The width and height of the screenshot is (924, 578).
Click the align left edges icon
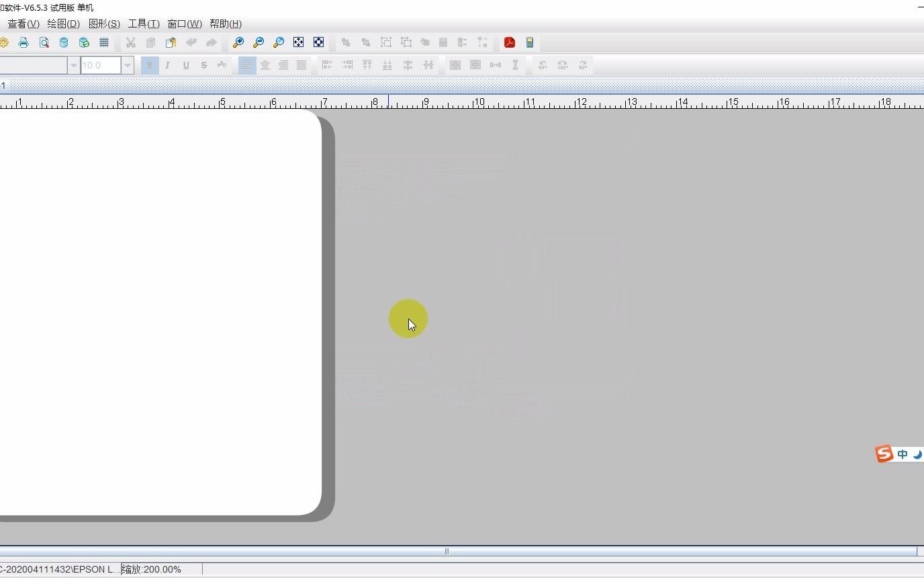(x=327, y=65)
